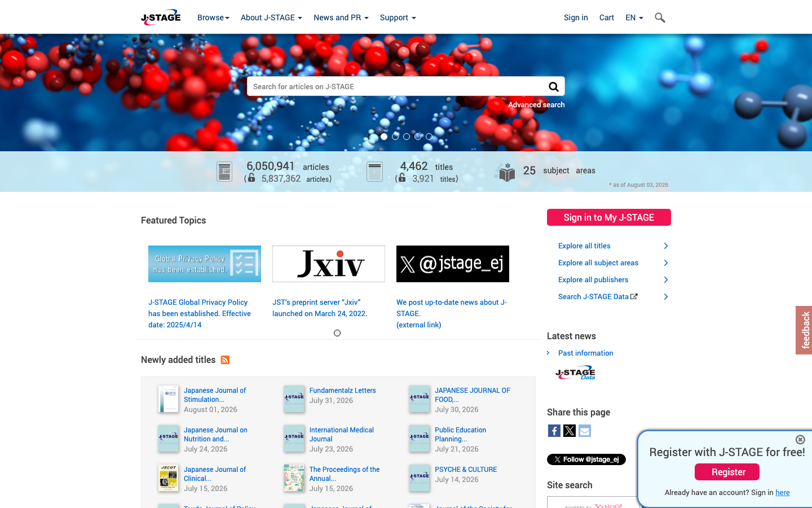Click the Sign in to My J-STAGE button
This screenshot has width=812, height=508.
(x=609, y=217)
